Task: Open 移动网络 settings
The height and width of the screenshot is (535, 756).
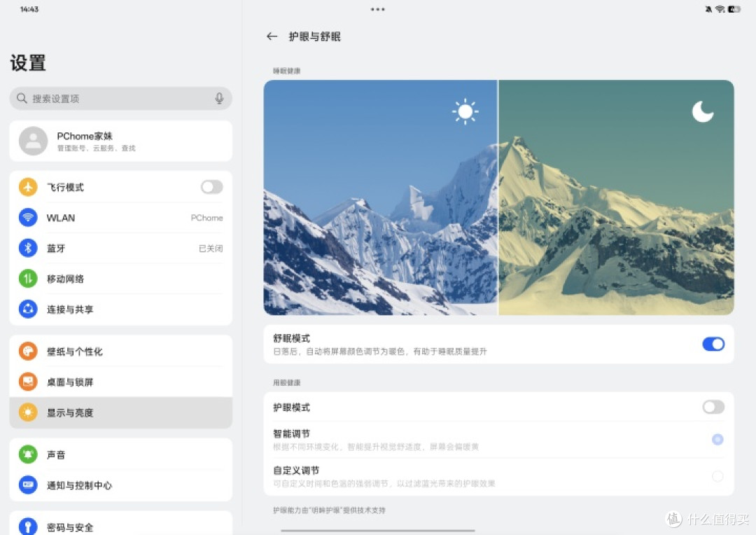Action: pyautogui.click(x=120, y=279)
